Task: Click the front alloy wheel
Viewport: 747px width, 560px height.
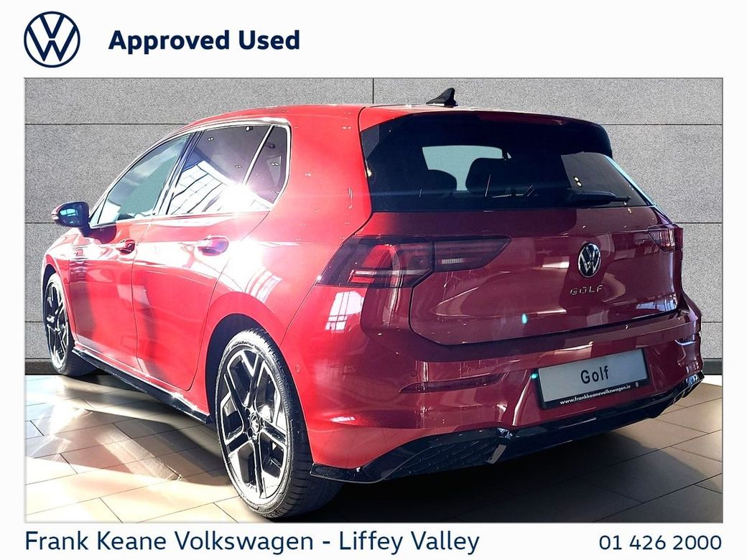Action: 57,325
